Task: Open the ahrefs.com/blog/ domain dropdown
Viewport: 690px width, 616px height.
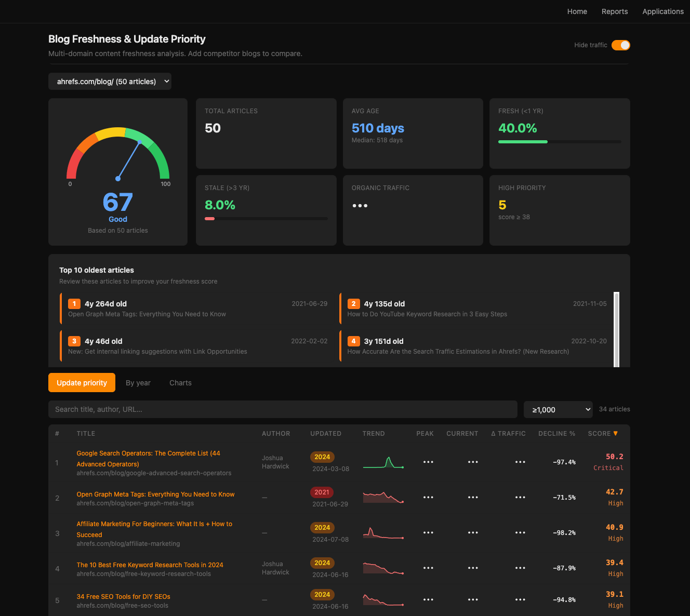Action: 110,81
